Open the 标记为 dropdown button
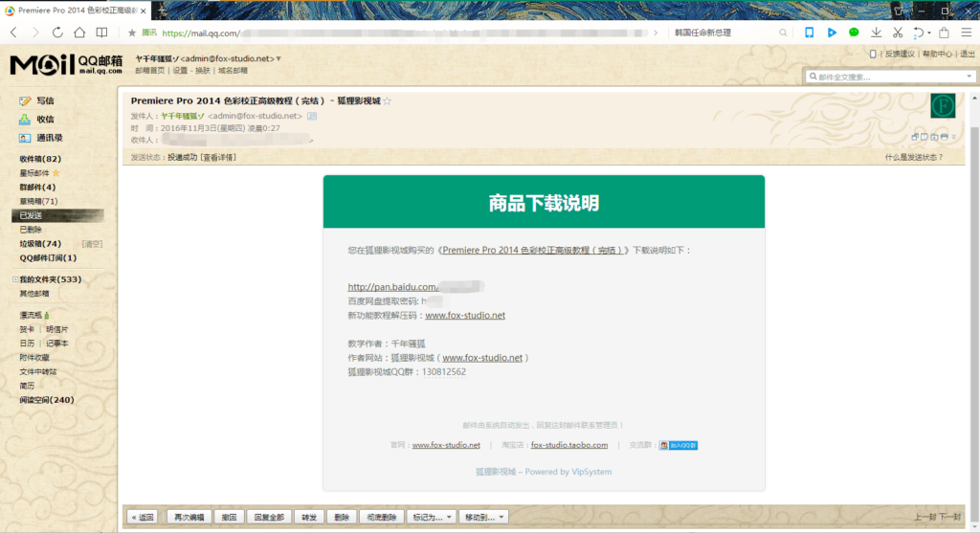The image size is (980, 533). (432, 518)
